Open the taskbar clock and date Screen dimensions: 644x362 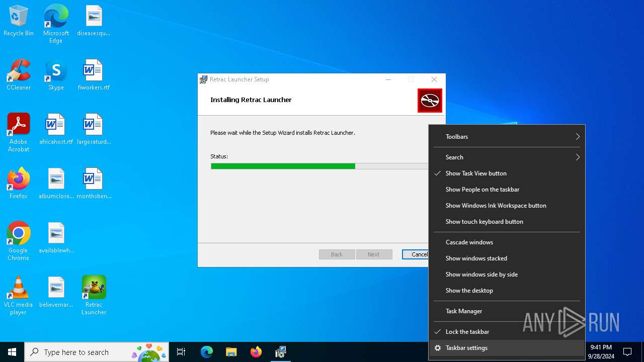pos(601,352)
